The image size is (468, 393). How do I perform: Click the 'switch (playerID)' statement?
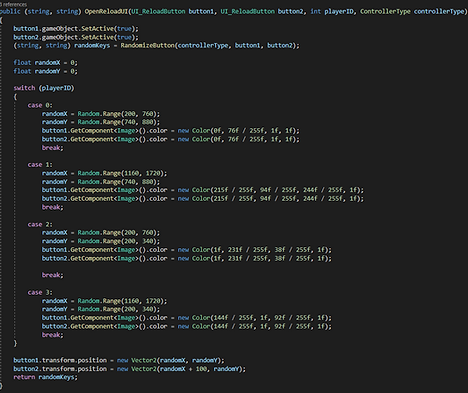[44, 88]
